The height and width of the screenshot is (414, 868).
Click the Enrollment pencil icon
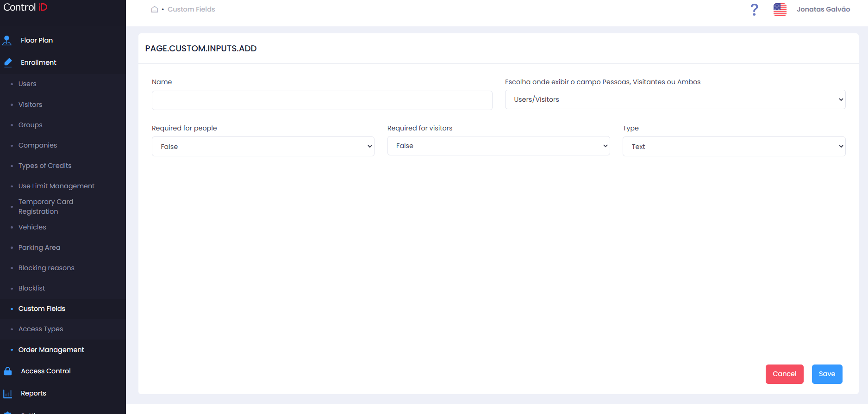point(8,62)
